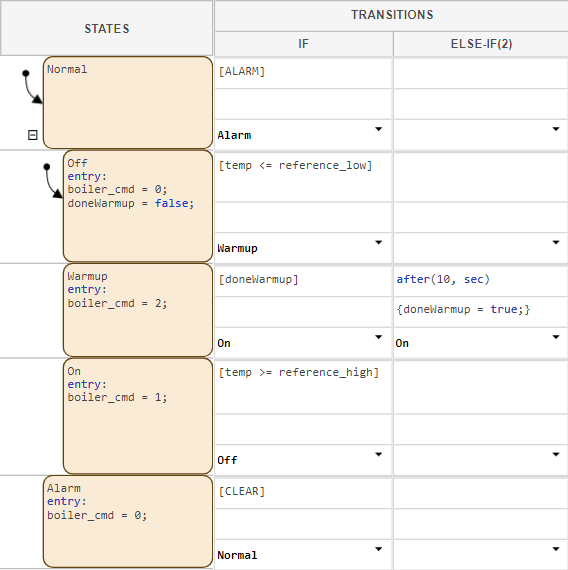
Task: Click the IF column header
Action: (x=304, y=44)
